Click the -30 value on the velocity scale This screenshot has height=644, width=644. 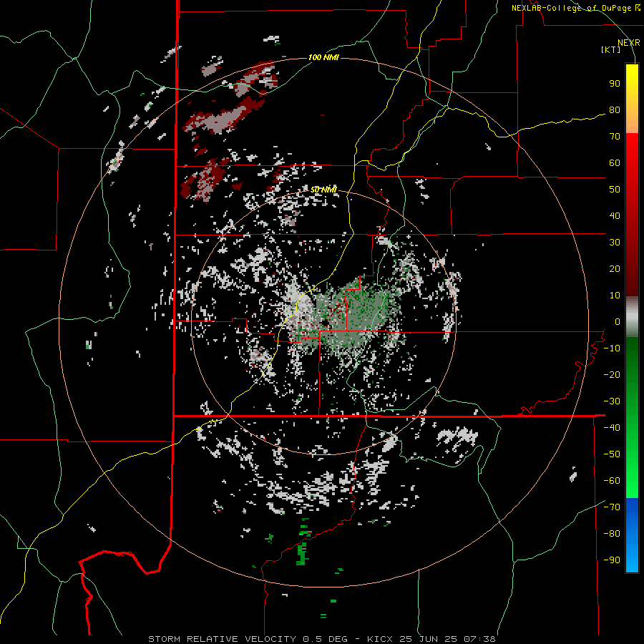[612, 401]
